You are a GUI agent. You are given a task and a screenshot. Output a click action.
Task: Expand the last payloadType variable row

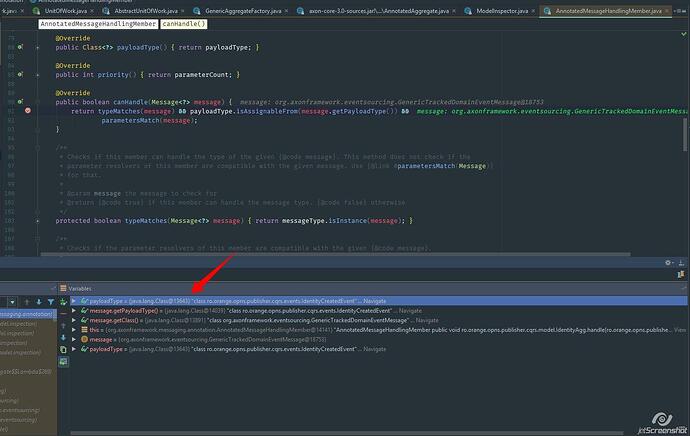coord(74,349)
